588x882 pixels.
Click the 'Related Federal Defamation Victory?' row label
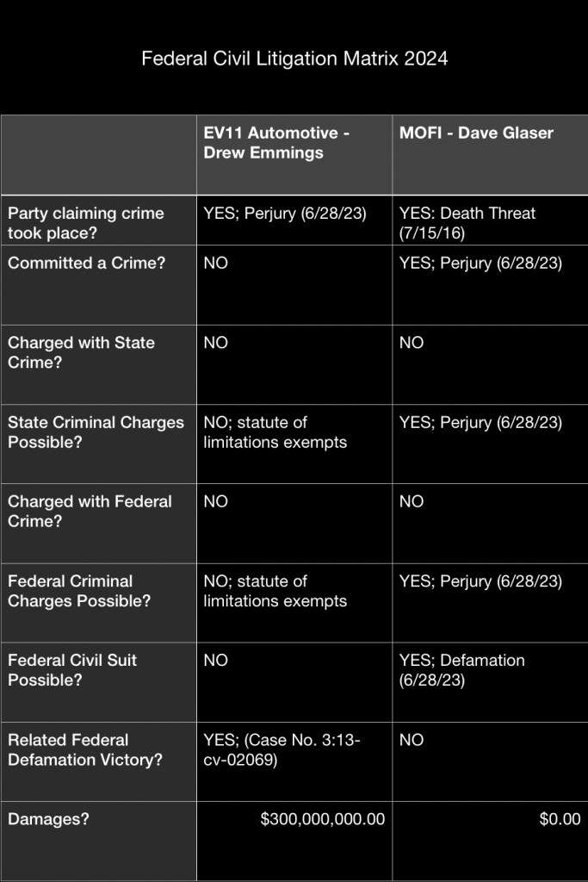(68, 749)
